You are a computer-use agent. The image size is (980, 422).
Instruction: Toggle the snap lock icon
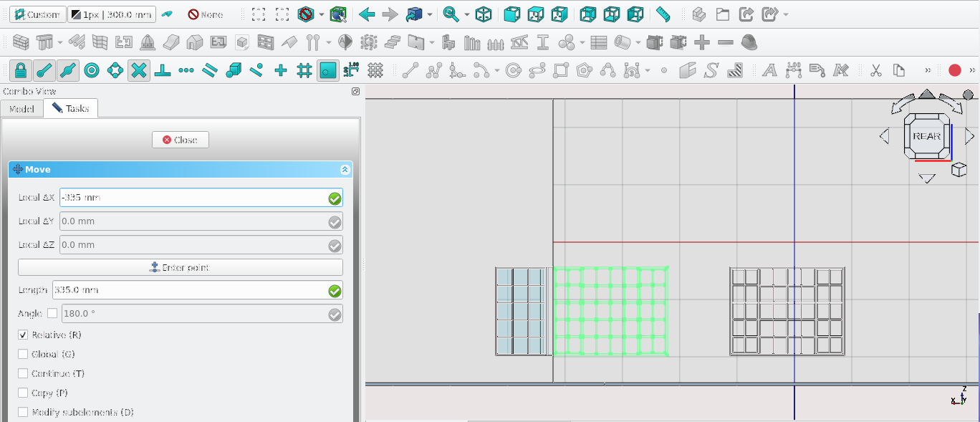(21, 70)
